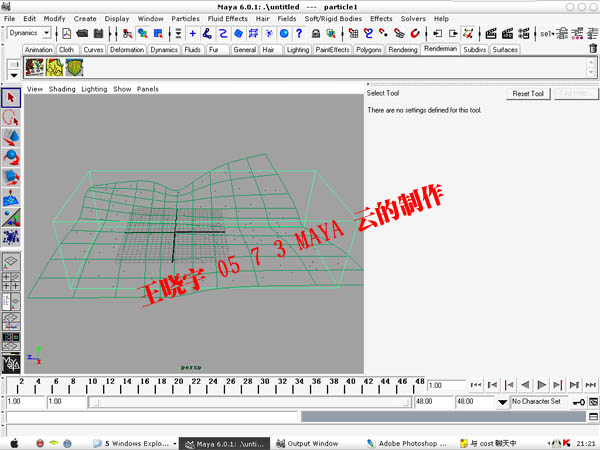Open render globals settings icon

(x=524, y=33)
